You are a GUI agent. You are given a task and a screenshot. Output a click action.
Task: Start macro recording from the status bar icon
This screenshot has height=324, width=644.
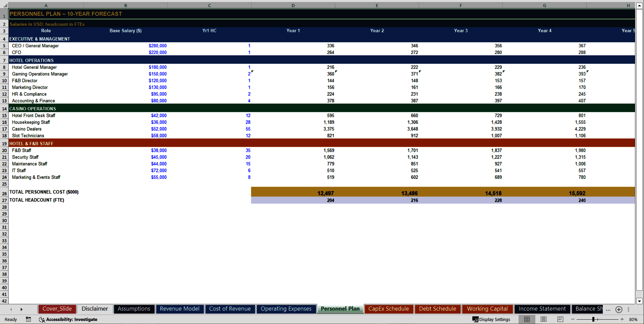[29, 319]
